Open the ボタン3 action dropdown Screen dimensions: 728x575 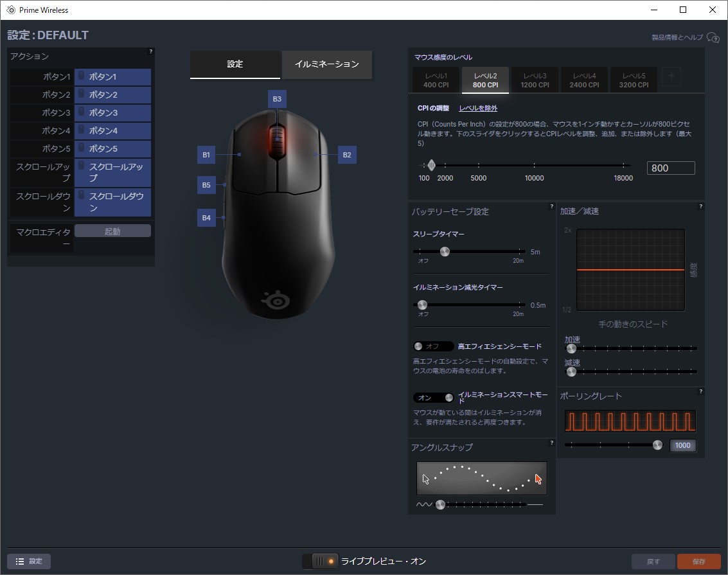(x=113, y=113)
